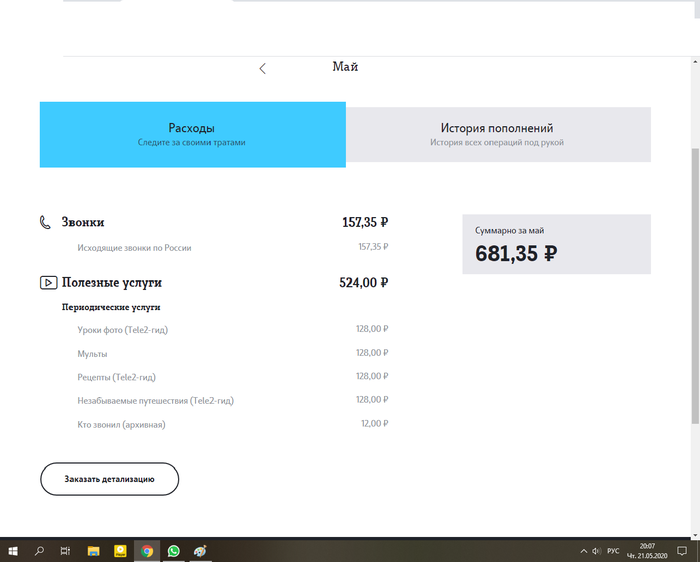Image resolution: width=700 pixels, height=562 pixels.
Task: Open the Paint app in taskbar
Action: tap(200, 551)
